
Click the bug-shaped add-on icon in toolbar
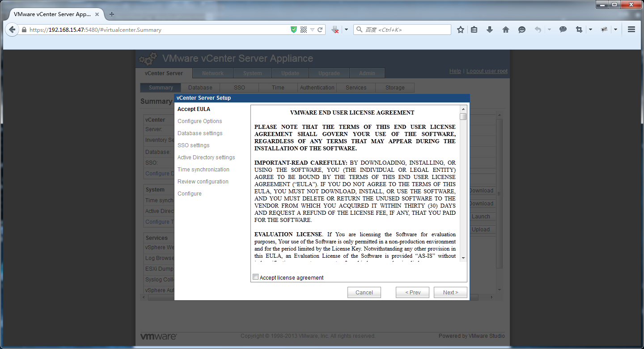pyautogui.click(x=604, y=30)
